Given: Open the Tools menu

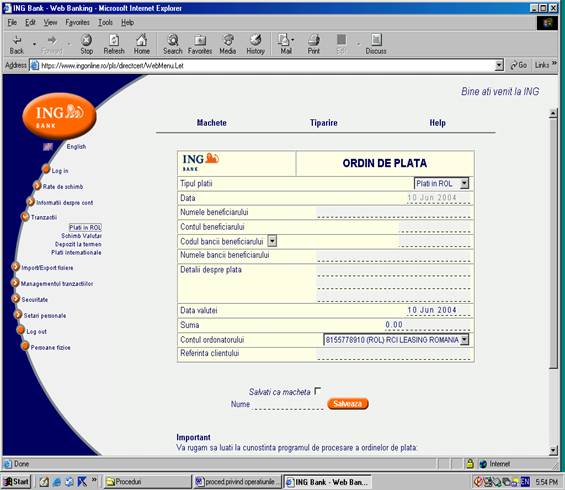Looking at the screenshot, I should (105, 22).
